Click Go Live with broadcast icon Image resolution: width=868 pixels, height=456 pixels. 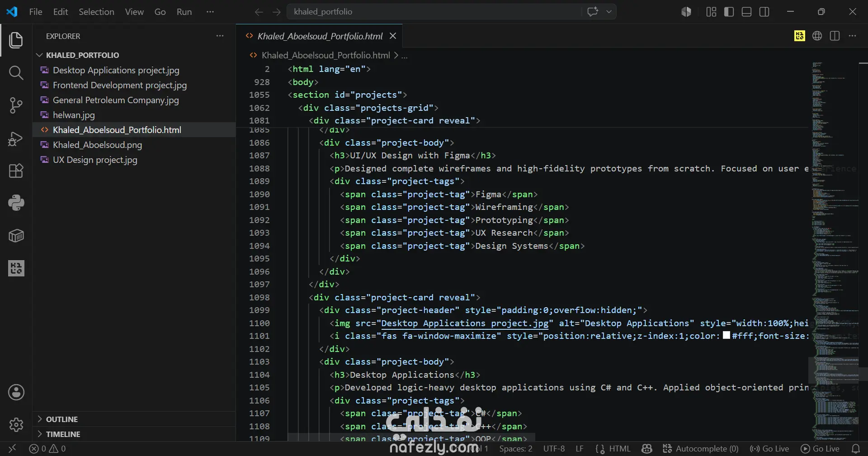pyautogui.click(x=769, y=448)
